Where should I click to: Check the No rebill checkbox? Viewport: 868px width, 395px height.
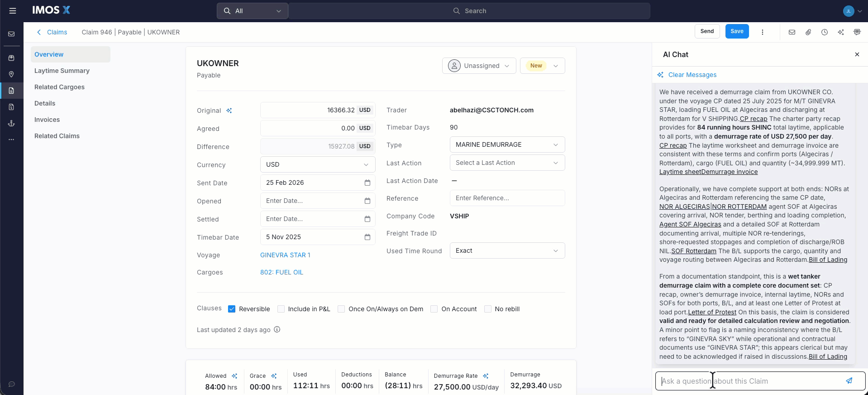pyautogui.click(x=488, y=309)
